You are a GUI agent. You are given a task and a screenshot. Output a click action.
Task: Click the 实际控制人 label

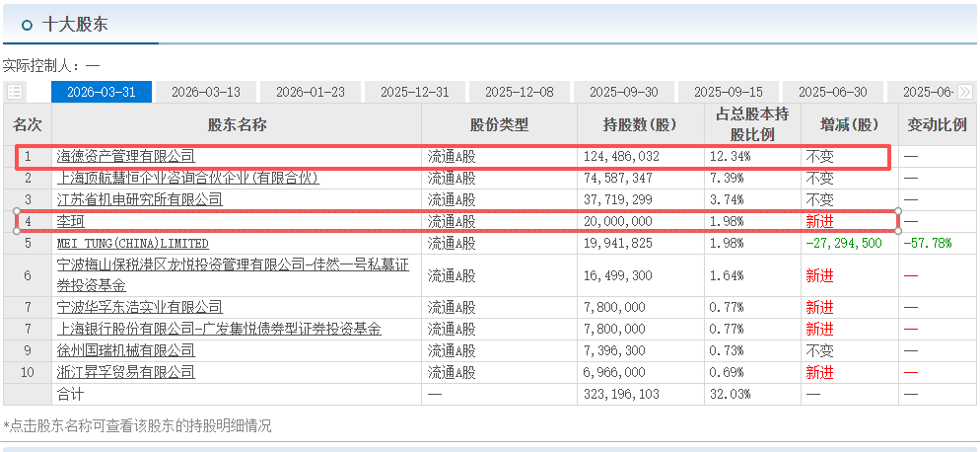point(42,66)
